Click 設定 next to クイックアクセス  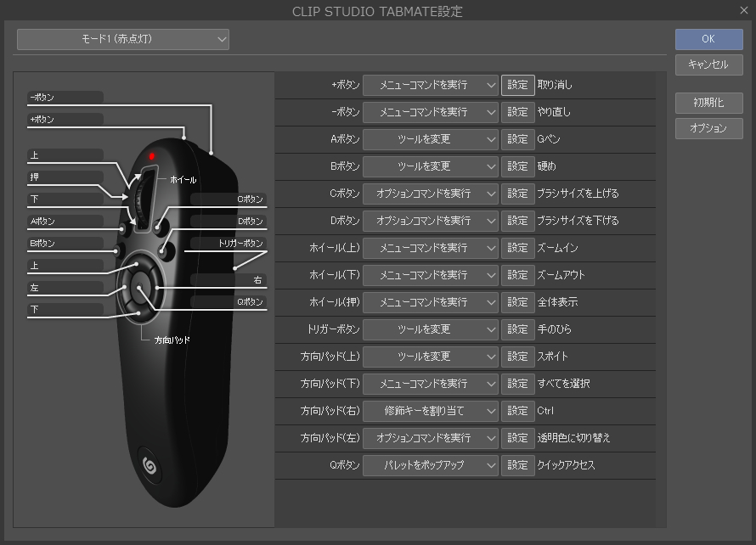(x=518, y=465)
